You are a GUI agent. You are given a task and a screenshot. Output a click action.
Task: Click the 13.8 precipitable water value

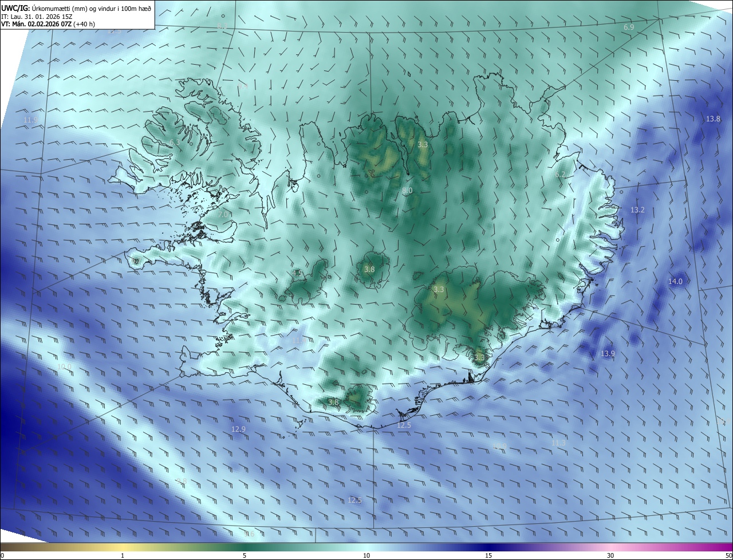[x=713, y=119]
